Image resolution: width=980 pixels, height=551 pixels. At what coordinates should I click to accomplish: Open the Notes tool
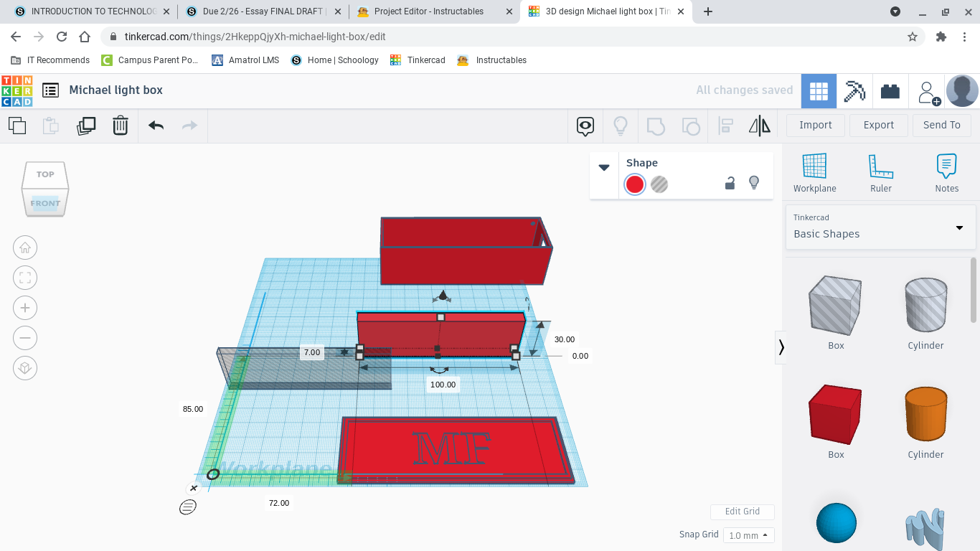[946, 173]
